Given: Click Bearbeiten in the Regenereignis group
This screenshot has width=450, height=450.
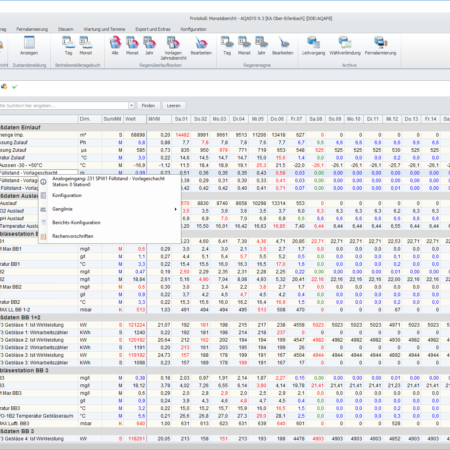Looking at the screenshot, I should [283, 46].
